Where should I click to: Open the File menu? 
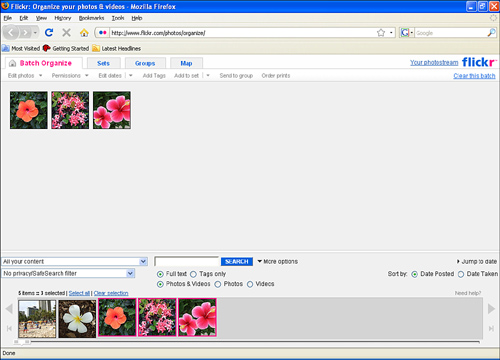[8, 18]
